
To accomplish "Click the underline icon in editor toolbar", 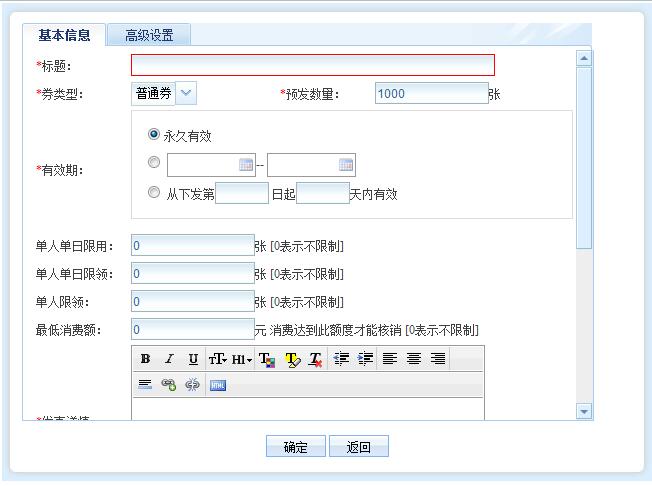I will pyautogui.click(x=193, y=359).
